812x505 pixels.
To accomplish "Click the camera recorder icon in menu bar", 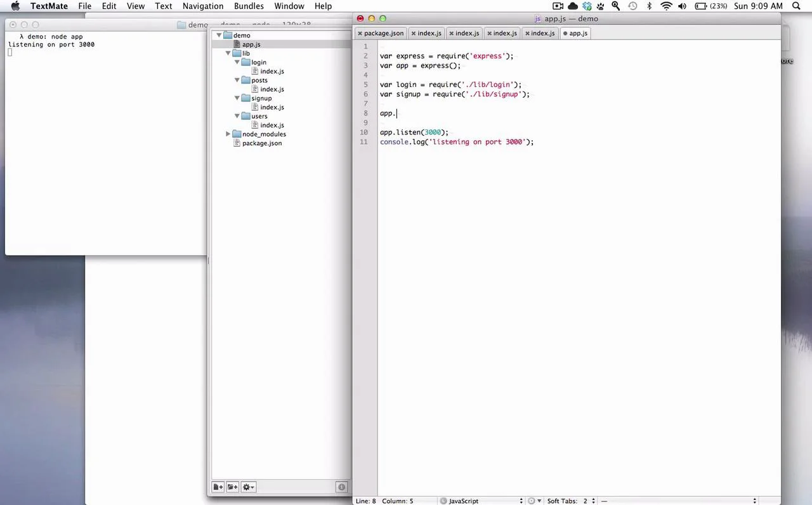I will [x=558, y=6].
